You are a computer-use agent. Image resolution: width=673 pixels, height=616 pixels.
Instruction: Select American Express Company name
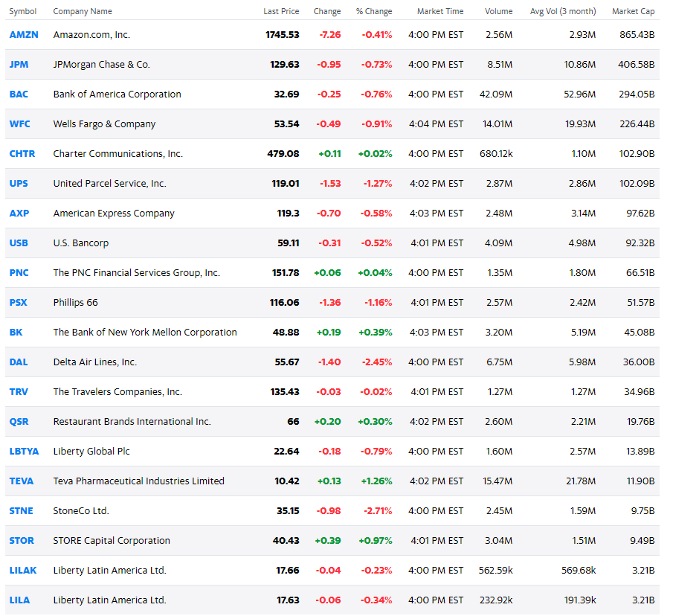(x=114, y=214)
